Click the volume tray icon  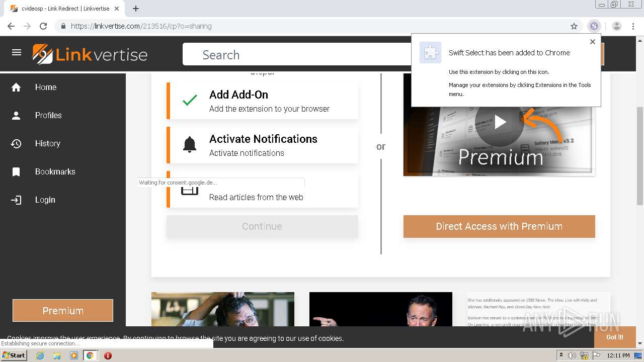point(572,355)
